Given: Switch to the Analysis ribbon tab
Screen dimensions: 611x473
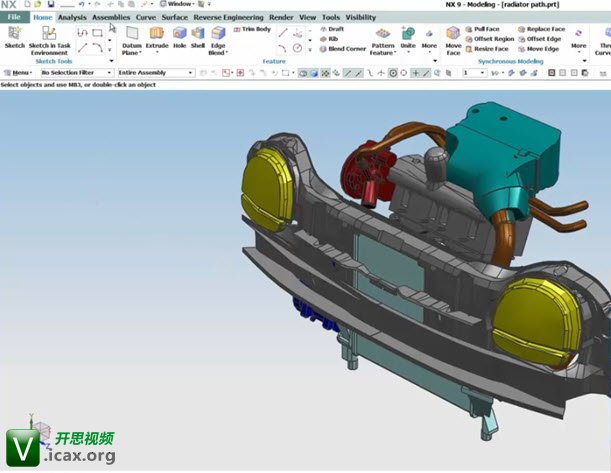Looking at the screenshot, I should tap(72, 17).
